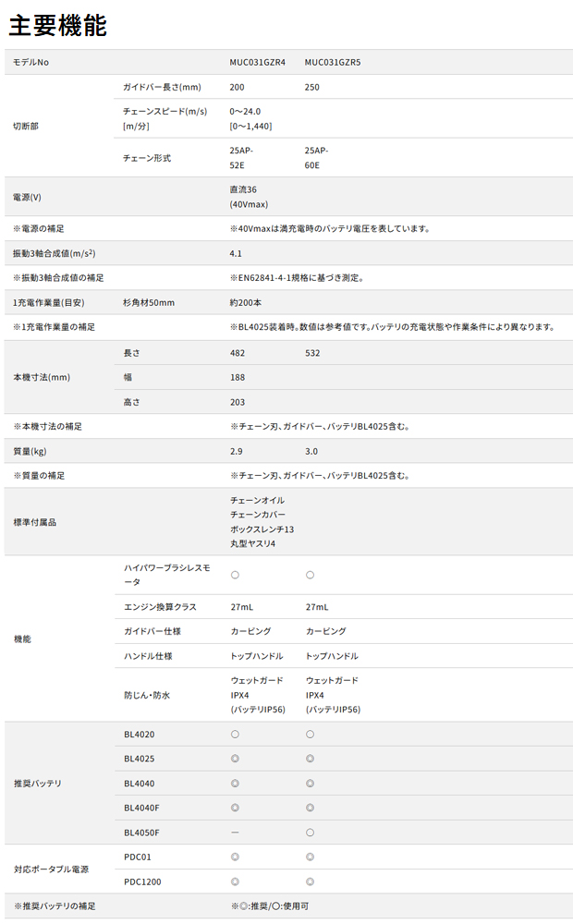Click the 切断部 row category label
573x924 pixels.
26,126
